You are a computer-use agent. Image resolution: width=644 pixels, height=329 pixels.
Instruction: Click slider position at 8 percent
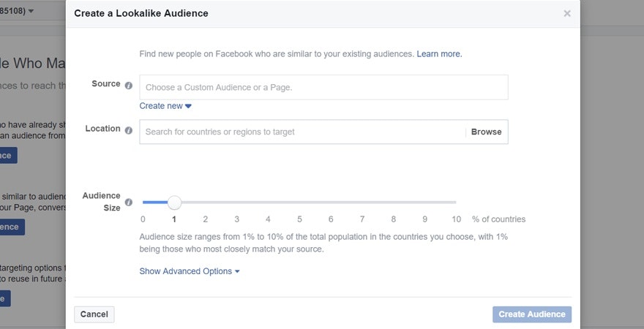[394, 203]
